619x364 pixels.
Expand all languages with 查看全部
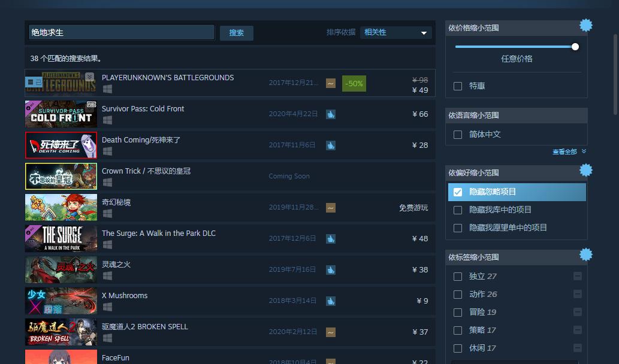(569, 151)
